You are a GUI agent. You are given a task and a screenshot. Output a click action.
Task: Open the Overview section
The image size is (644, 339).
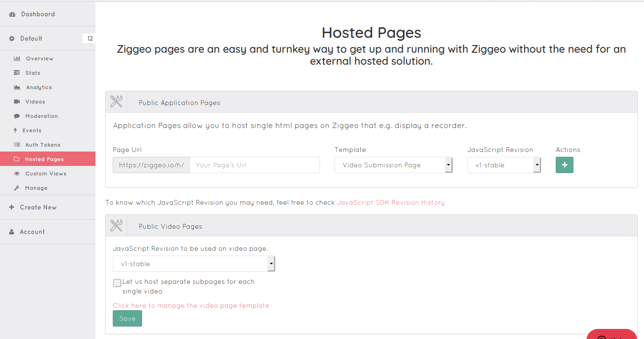[48, 58]
